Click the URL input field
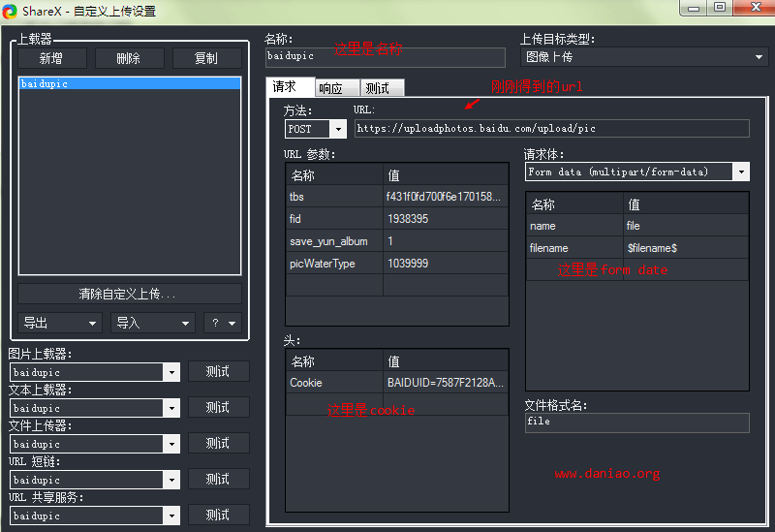This screenshot has height=532, width=775. pos(551,129)
